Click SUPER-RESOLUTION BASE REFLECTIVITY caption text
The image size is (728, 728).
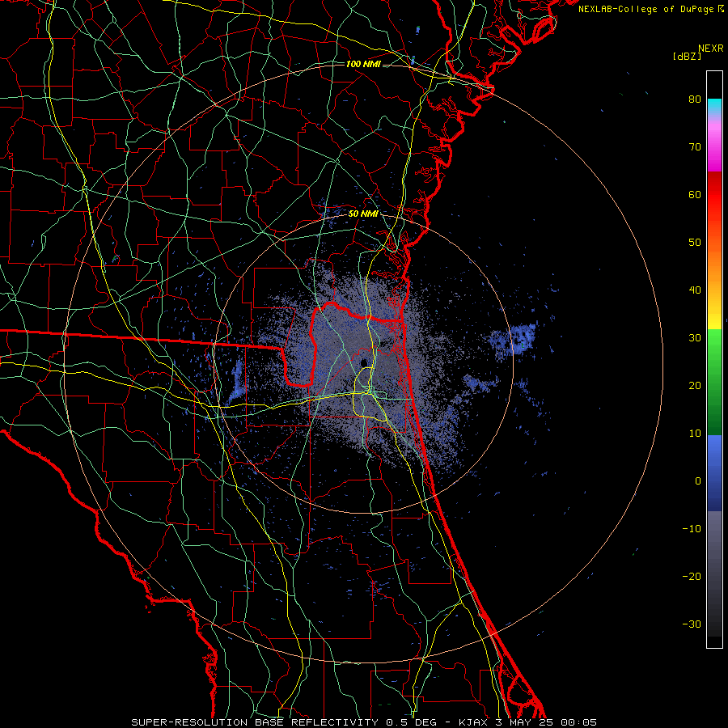tap(255, 722)
